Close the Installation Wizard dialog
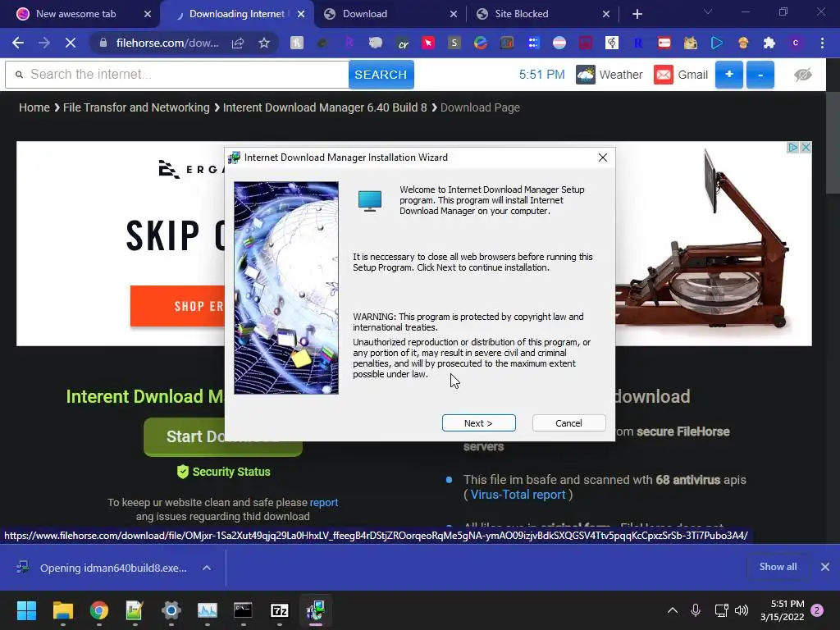 [x=603, y=157]
